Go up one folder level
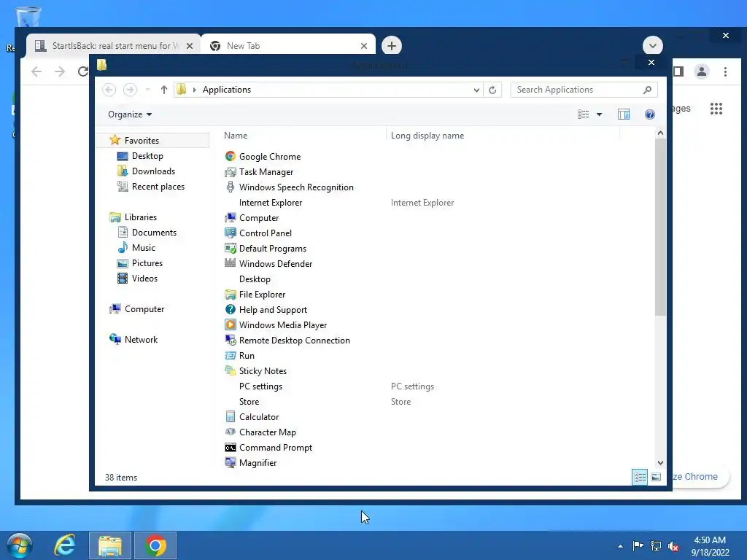The width and height of the screenshot is (747, 560). 164,90
